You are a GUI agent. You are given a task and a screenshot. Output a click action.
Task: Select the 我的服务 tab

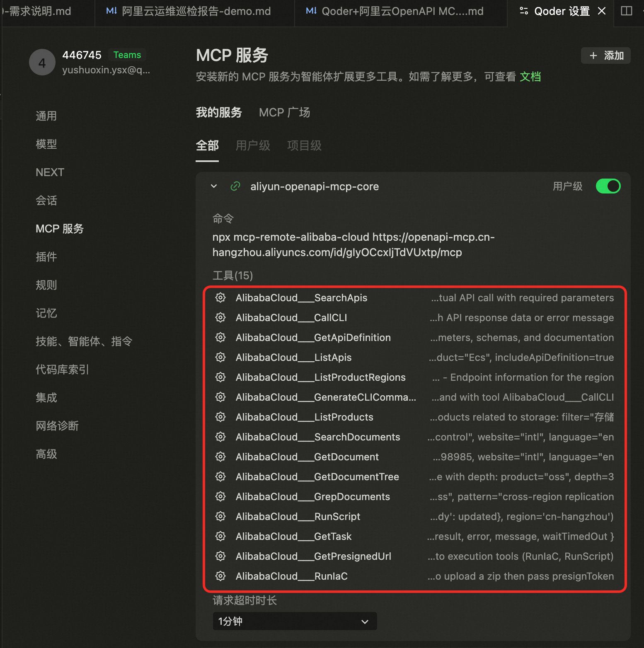[x=219, y=112]
